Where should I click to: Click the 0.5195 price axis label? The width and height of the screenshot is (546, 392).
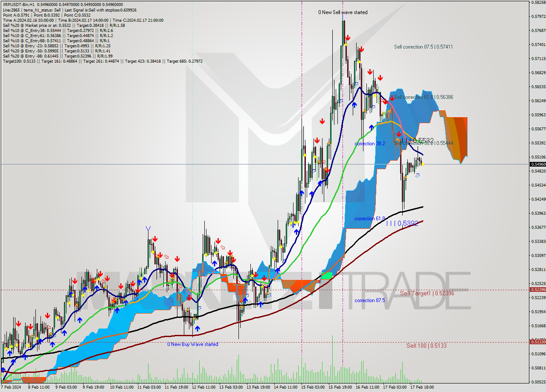[538, 311]
